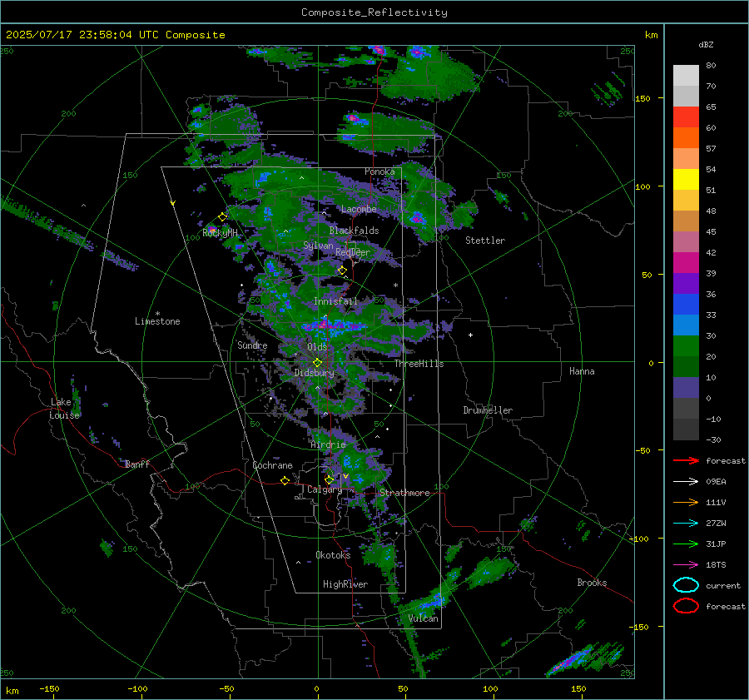Click the Blackfalds city label

(x=354, y=231)
